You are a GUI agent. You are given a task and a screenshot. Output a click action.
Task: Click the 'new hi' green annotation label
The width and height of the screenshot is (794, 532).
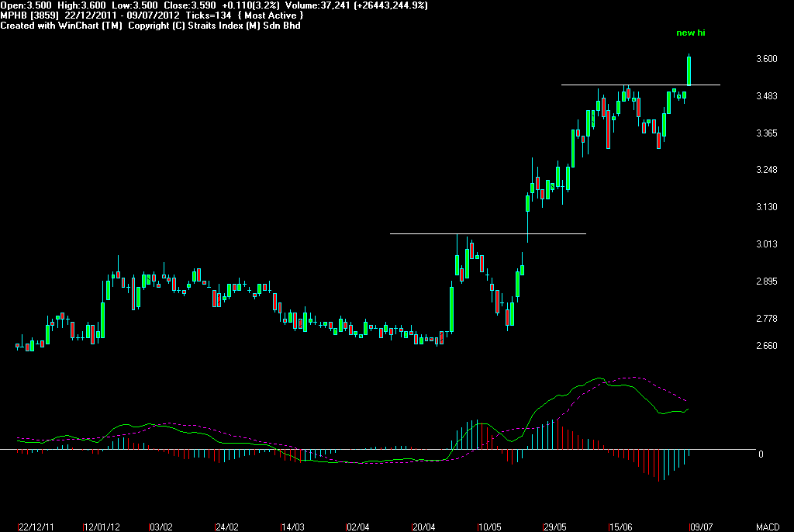pos(690,33)
